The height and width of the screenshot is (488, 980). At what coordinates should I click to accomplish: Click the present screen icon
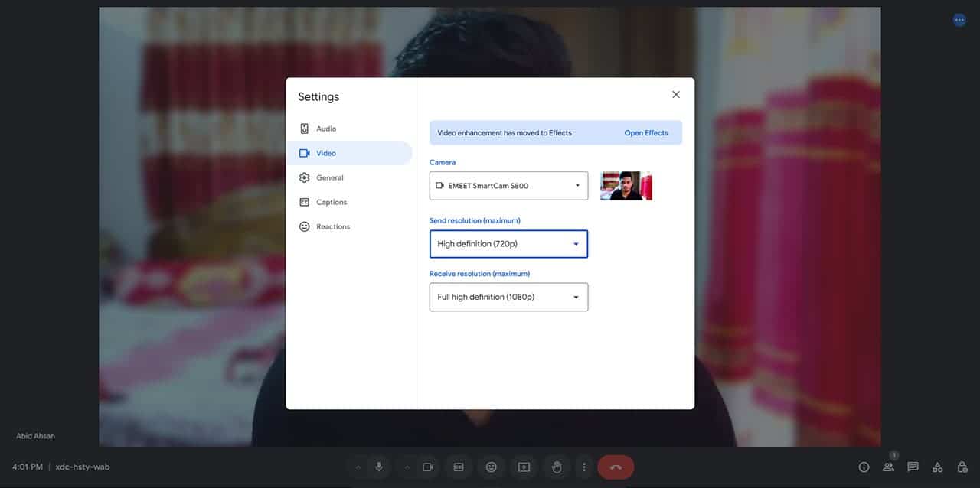(x=524, y=467)
